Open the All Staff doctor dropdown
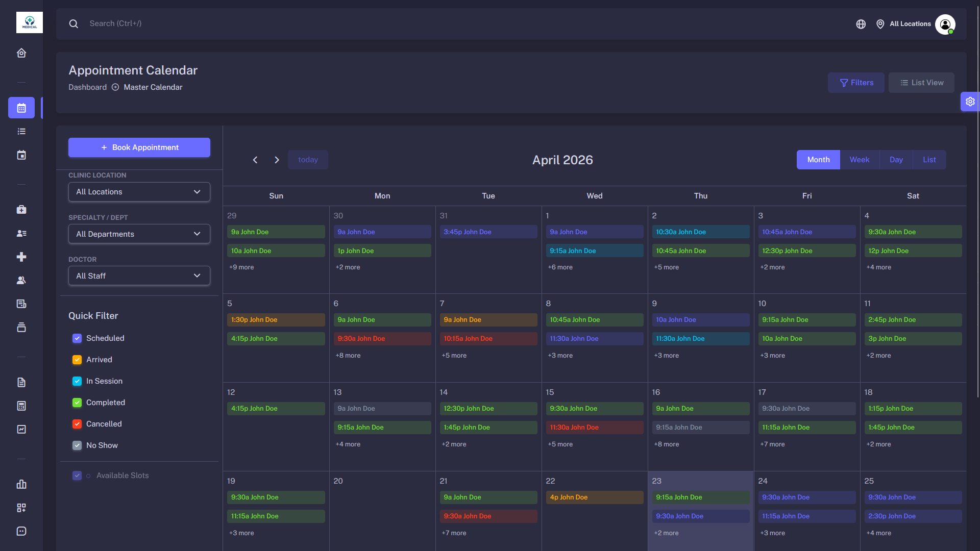This screenshot has height=551, width=980. [x=139, y=275]
